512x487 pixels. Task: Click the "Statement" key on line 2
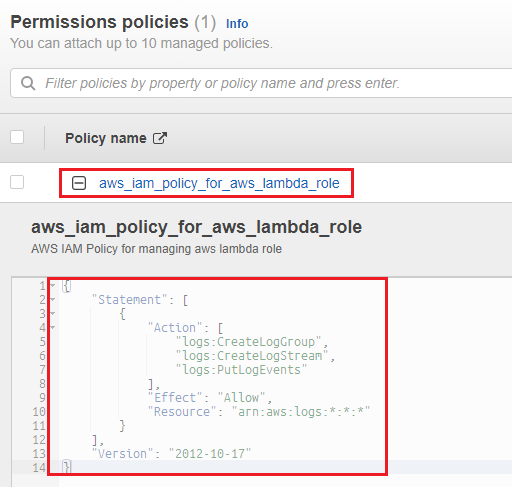tap(130, 300)
